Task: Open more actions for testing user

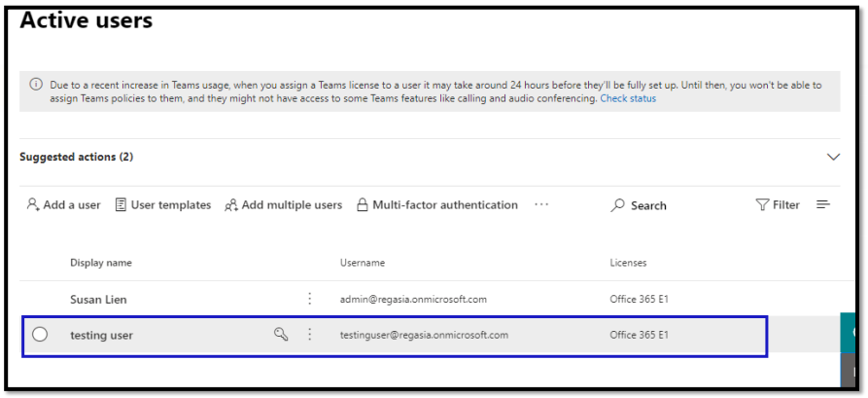Action: point(309,334)
